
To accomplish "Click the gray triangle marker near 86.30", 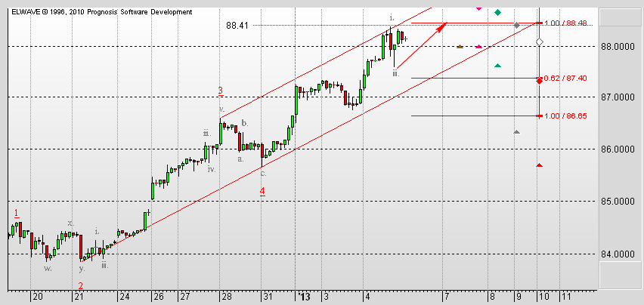I will tap(517, 132).
